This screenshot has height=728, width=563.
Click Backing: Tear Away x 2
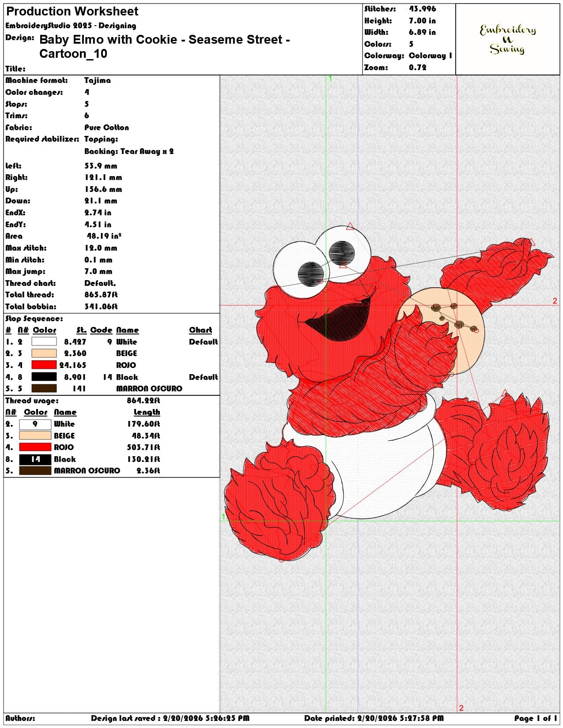[x=129, y=151]
